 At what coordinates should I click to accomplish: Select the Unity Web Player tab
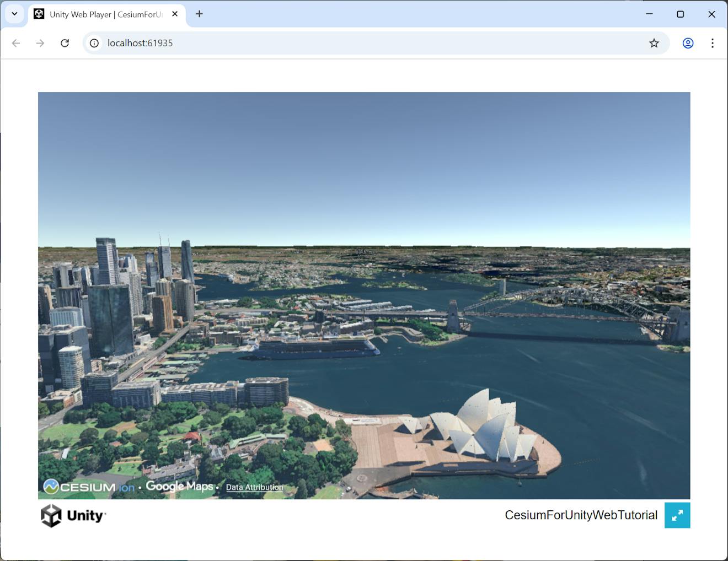tap(99, 14)
